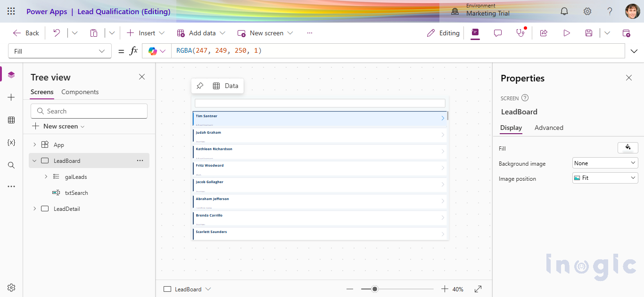Image resolution: width=644 pixels, height=297 pixels.
Task: Close the Tree view panel
Action: (x=142, y=77)
